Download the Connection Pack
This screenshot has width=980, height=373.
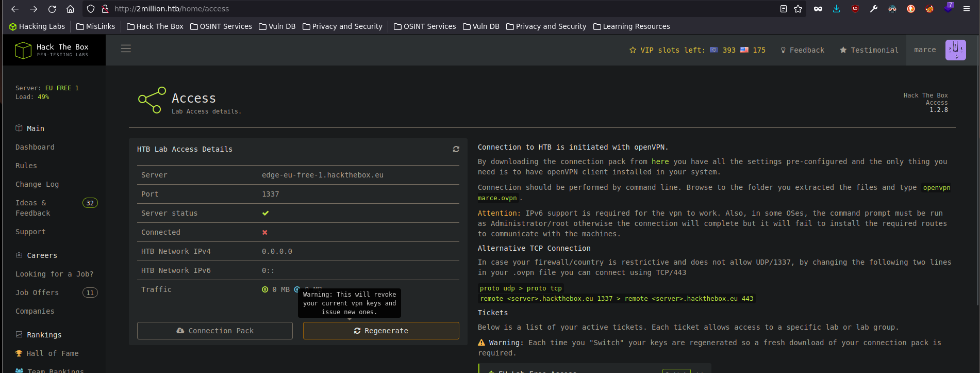pos(215,331)
